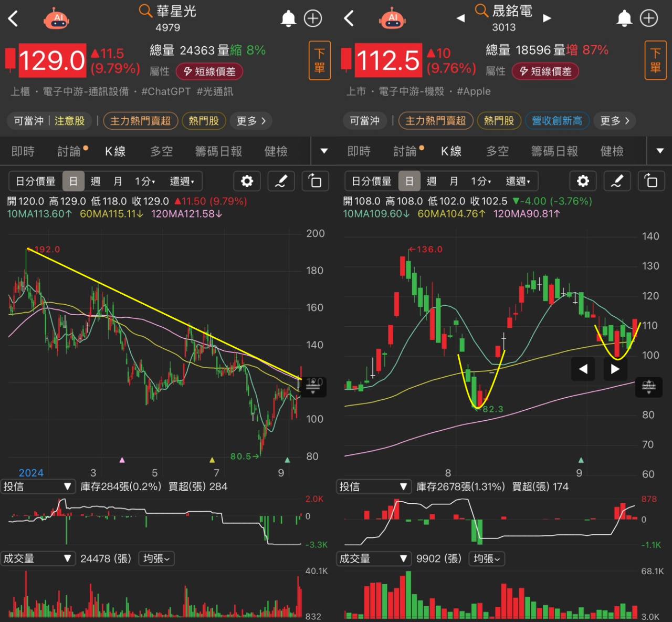Open 投信 indicator dropdown on 晟銘電 panel

pyautogui.click(x=373, y=486)
